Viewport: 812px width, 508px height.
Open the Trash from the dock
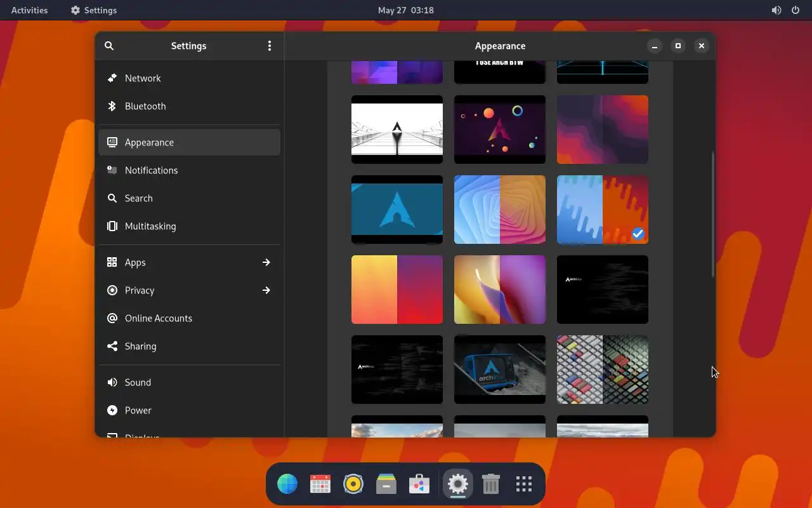pyautogui.click(x=491, y=485)
